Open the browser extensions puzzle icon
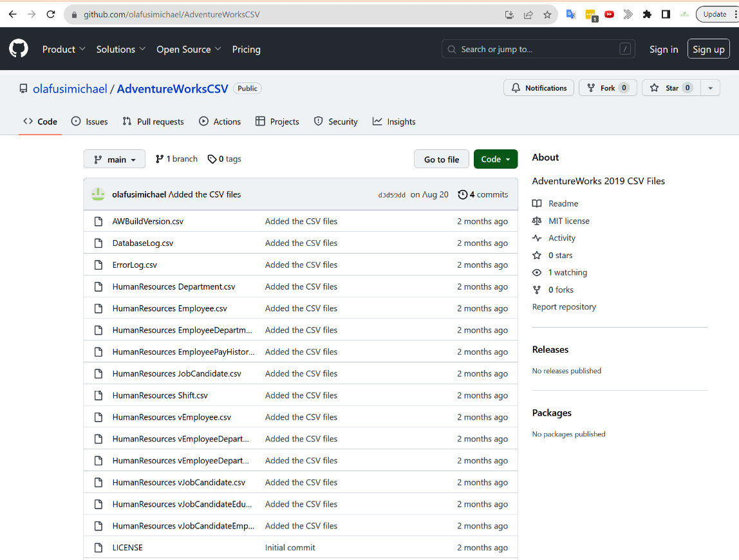Image resolution: width=739 pixels, height=560 pixels. point(647,14)
